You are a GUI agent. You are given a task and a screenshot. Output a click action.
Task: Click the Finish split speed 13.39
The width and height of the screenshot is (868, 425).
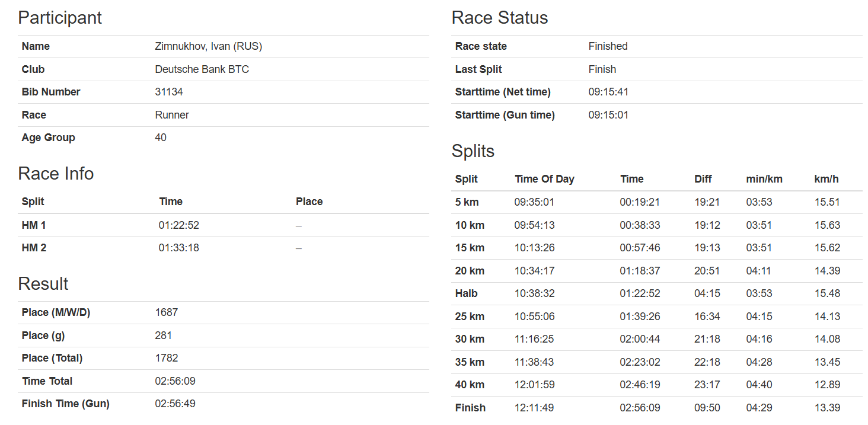(x=827, y=408)
